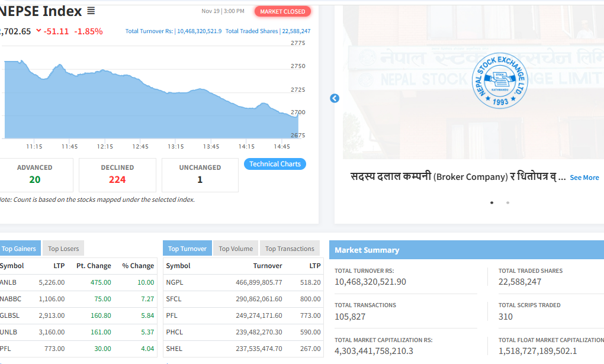Click the UNCHANGED 1 count box
The height and width of the screenshot is (364, 604).
(200, 175)
